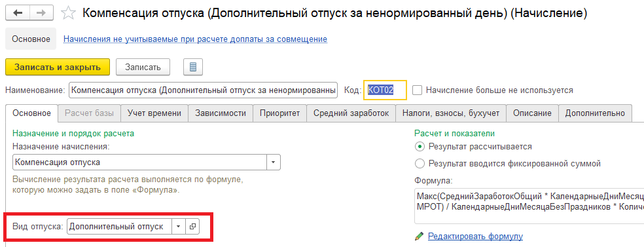
Task: Select Результат рассчитывается radio button
Action: (420, 146)
